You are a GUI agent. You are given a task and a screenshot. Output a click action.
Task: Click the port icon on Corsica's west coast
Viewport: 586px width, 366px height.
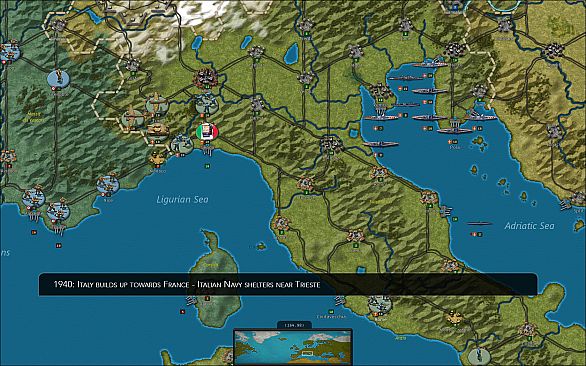[x=192, y=300]
